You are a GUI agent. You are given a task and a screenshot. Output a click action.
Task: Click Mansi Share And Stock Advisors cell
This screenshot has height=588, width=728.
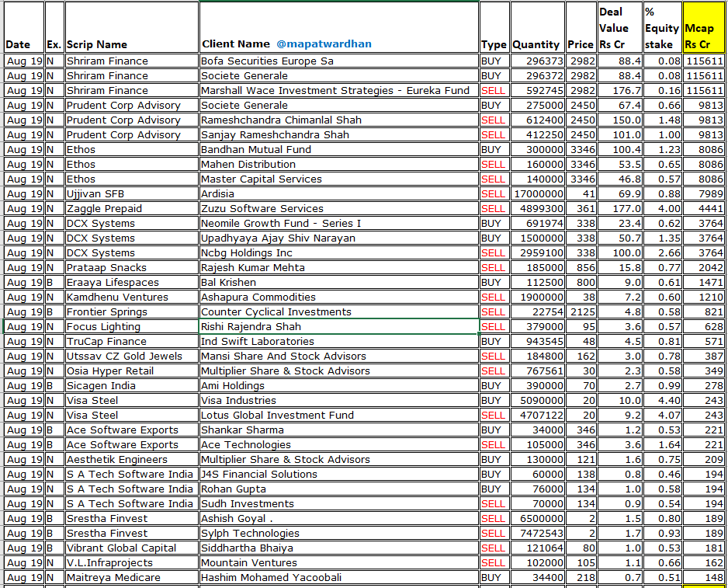[x=339, y=356]
